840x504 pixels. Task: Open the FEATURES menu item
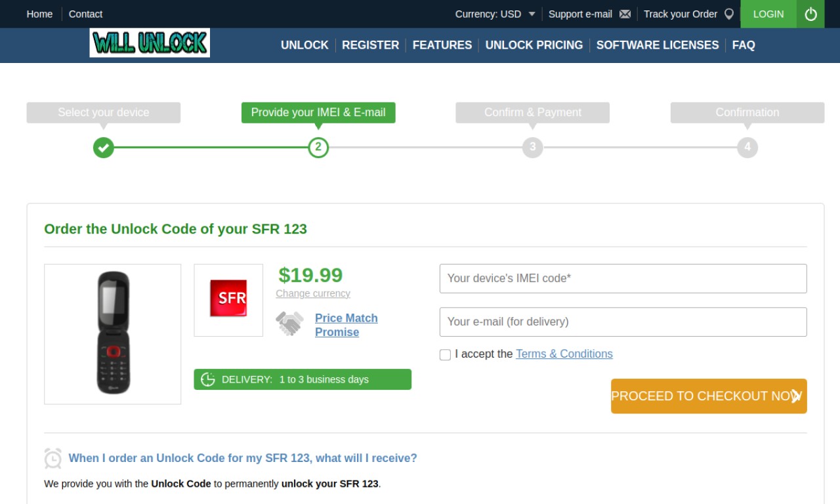click(442, 45)
